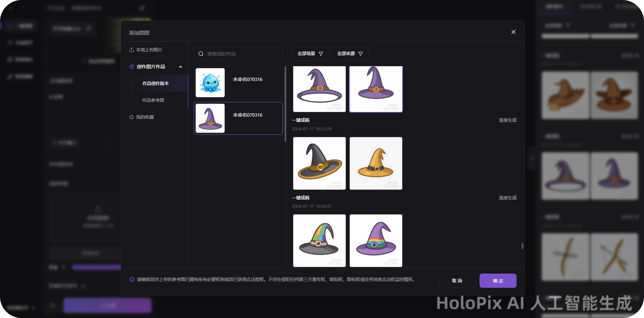Image resolution: width=644 pixels, height=318 pixels.
Task: Choose the purple witch hat with white brim
Action: tap(319, 89)
